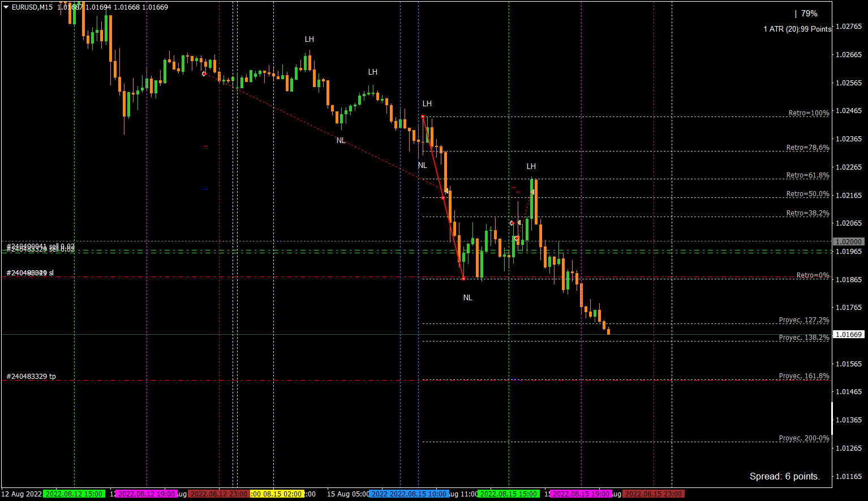Select the 1.02465 price scale value

(x=849, y=111)
